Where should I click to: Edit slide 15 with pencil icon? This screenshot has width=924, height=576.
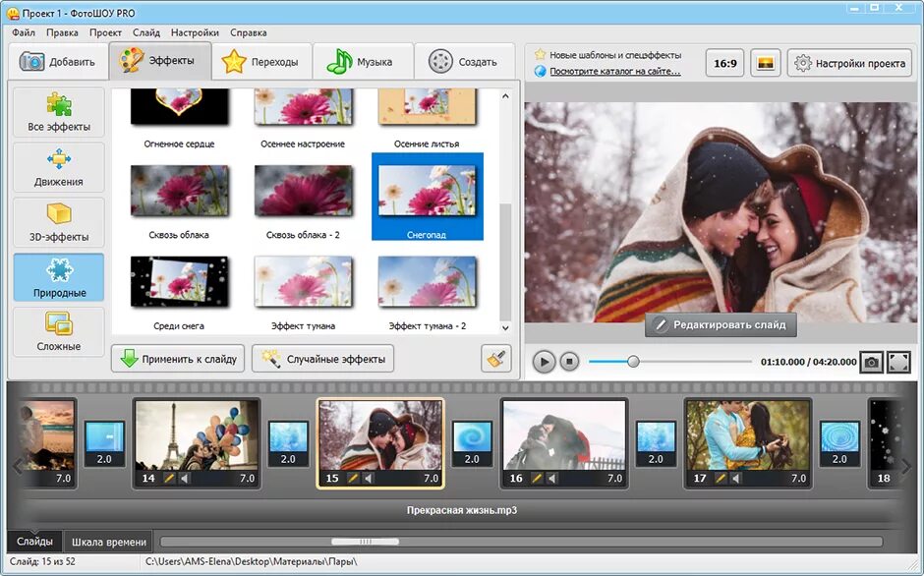(x=353, y=478)
